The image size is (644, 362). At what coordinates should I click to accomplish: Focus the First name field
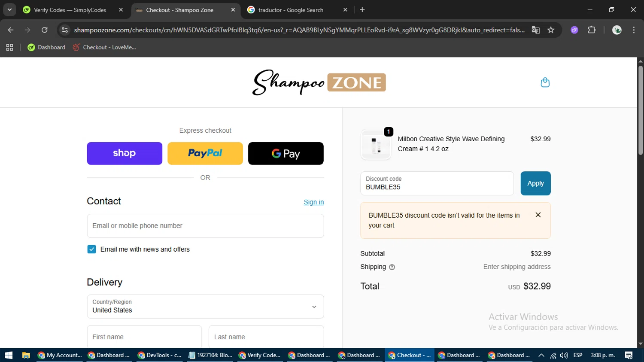(144, 337)
